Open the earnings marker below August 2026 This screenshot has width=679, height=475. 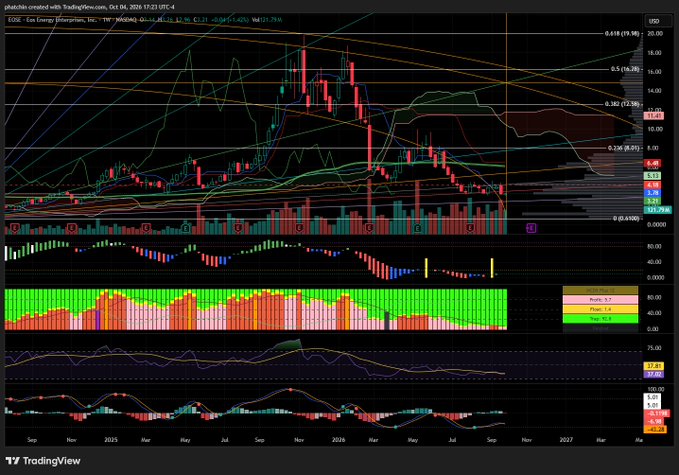coord(470,227)
